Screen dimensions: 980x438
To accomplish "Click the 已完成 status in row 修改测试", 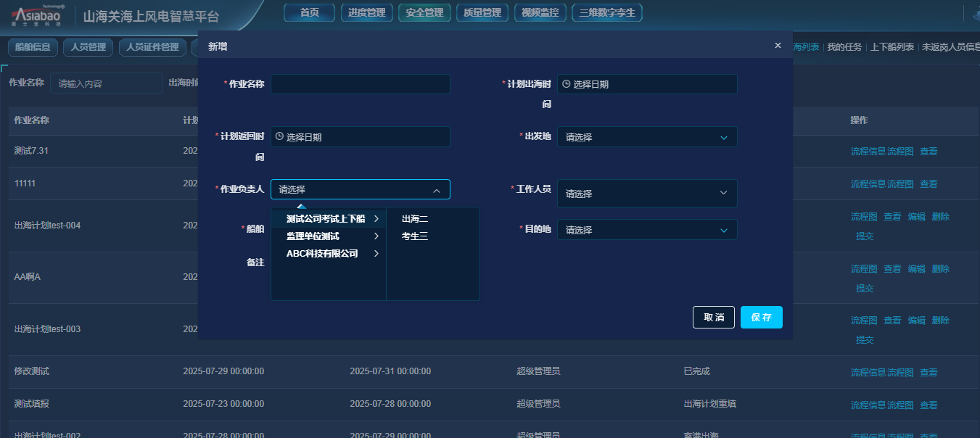I will click(x=696, y=371).
